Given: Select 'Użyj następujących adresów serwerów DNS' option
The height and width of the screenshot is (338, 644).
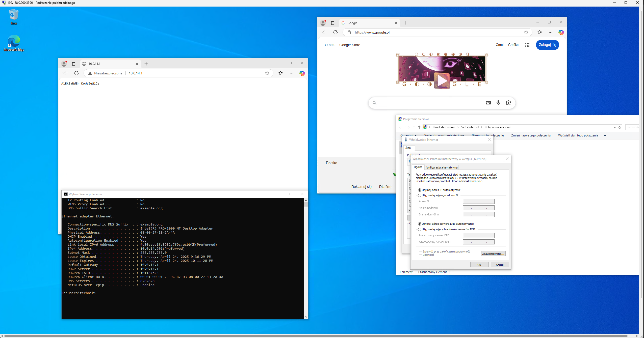Looking at the screenshot, I should click(420, 229).
